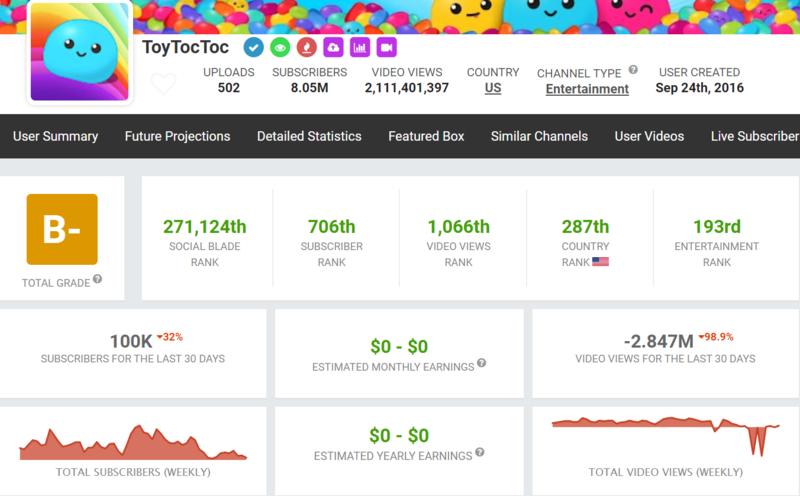Viewport: 800px width, 496px height.
Task: Click the purple bar chart badge icon
Action: (x=361, y=47)
